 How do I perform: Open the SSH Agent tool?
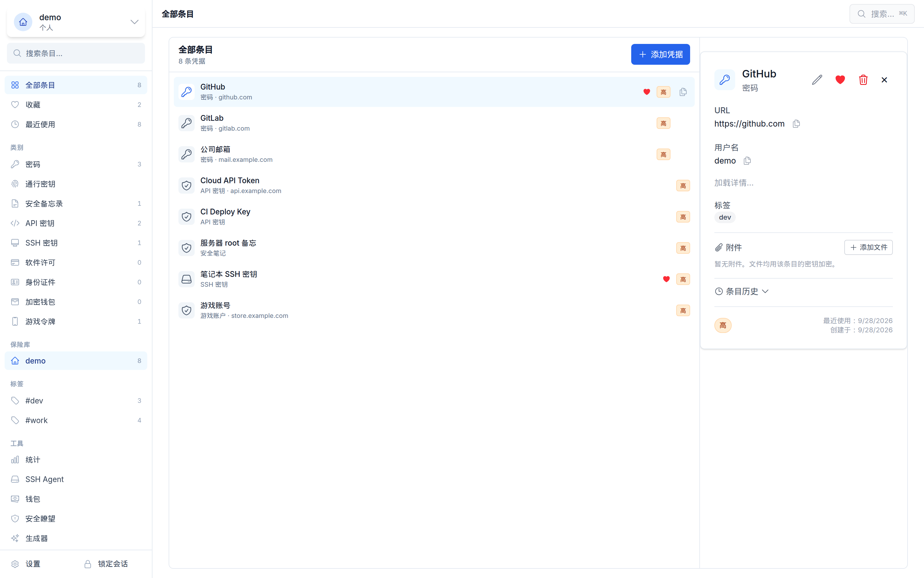[76, 479]
